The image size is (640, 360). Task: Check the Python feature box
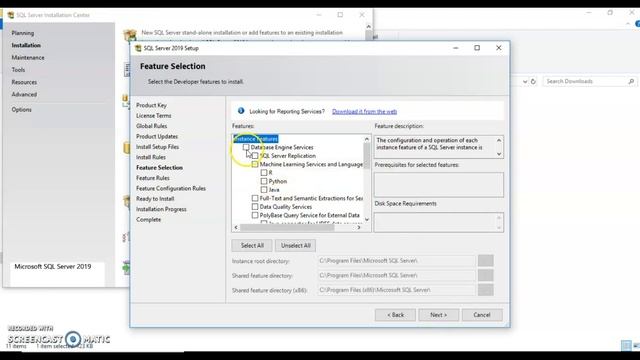[264, 181]
